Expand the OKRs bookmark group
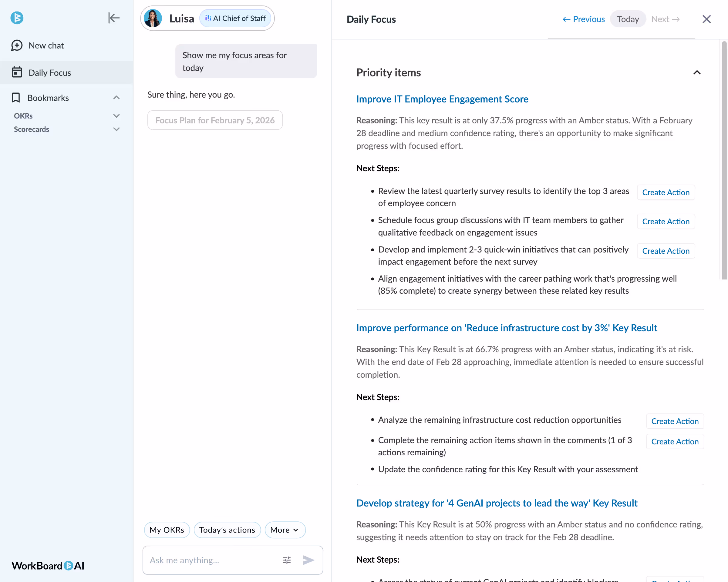Image resolution: width=728 pixels, height=582 pixels. [x=116, y=116]
